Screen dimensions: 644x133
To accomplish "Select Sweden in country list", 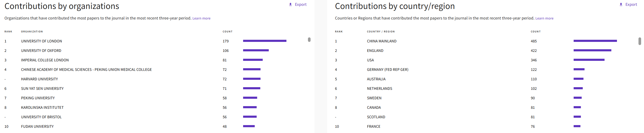I will [x=374, y=98].
